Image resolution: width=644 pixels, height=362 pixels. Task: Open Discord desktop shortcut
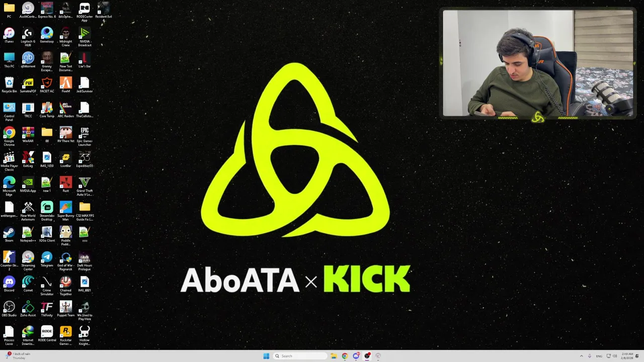click(x=9, y=284)
